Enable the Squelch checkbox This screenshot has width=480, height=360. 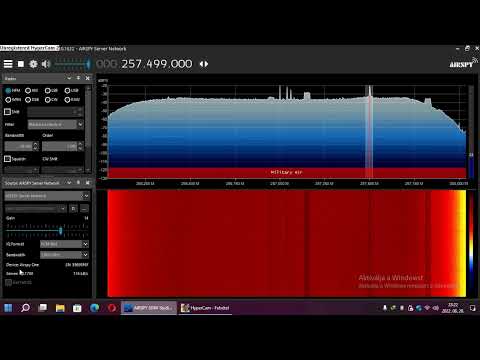point(7,159)
